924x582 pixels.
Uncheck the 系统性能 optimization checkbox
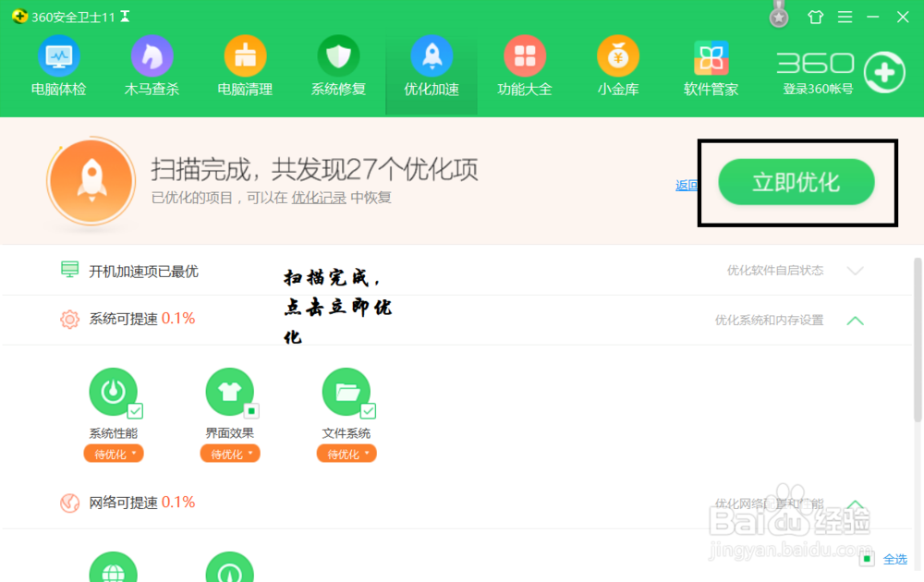(x=136, y=410)
